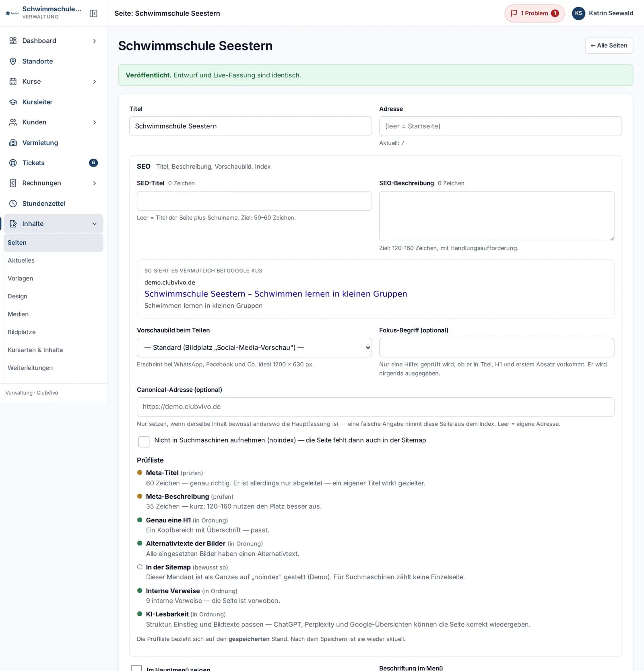Screen dimensions: 644x671
Task: Expand the Rechnungen submenu chevron
Action: [x=95, y=183]
